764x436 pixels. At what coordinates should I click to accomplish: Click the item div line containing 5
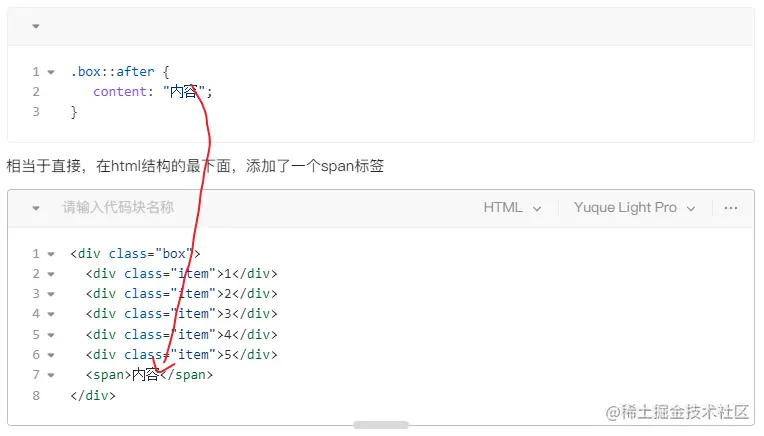182,355
